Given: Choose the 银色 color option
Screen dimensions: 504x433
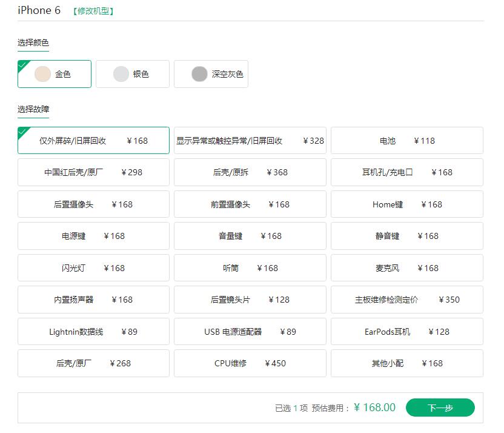Looking at the screenshot, I should [x=133, y=74].
